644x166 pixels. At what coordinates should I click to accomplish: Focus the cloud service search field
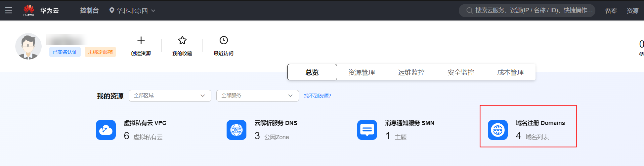coord(527,11)
